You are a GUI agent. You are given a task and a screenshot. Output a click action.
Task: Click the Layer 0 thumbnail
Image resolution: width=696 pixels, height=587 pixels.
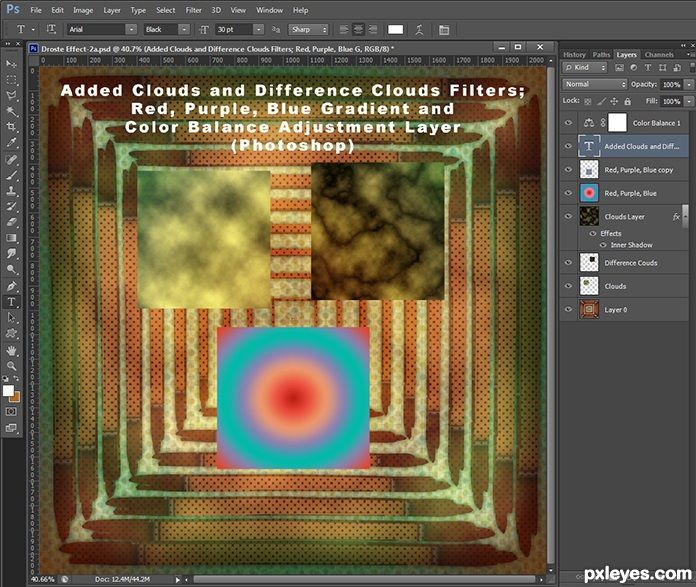tap(589, 309)
